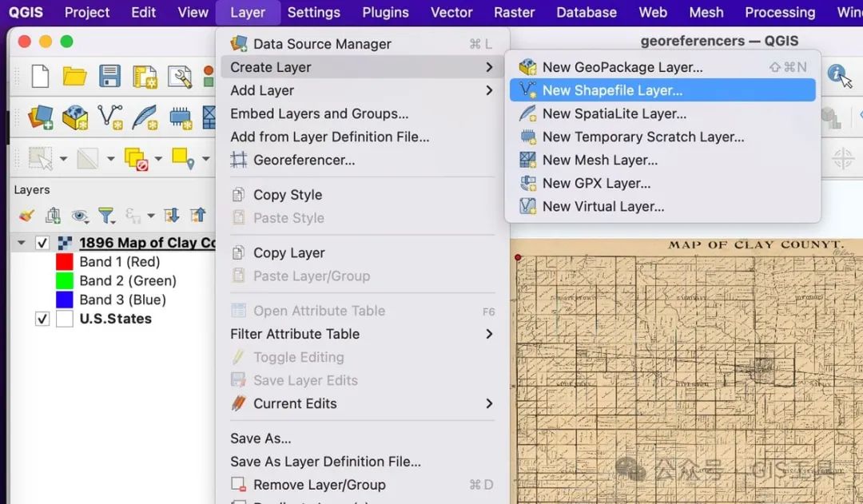863x504 pixels.
Task: Click the Collapse All layers icon
Action: (x=198, y=215)
